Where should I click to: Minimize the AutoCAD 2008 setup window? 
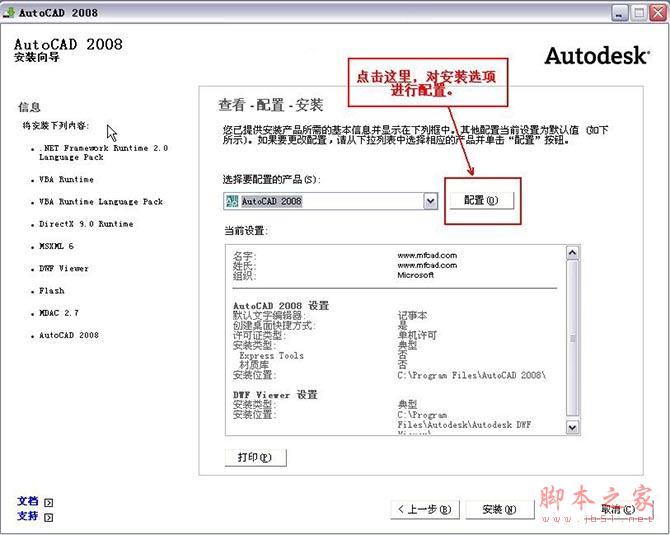[x=620, y=13]
